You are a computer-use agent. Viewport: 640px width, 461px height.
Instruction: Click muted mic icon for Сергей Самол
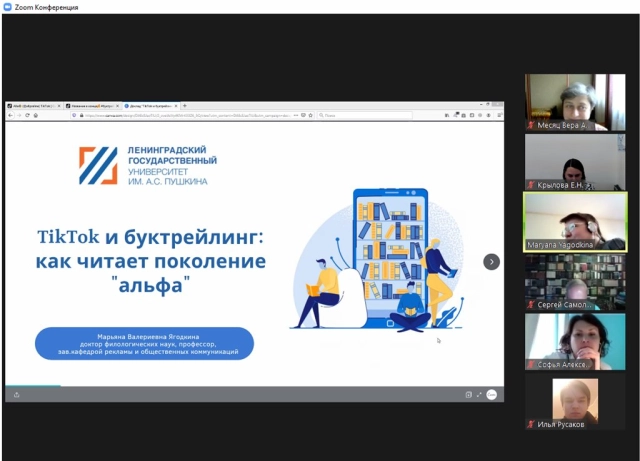point(531,304)
